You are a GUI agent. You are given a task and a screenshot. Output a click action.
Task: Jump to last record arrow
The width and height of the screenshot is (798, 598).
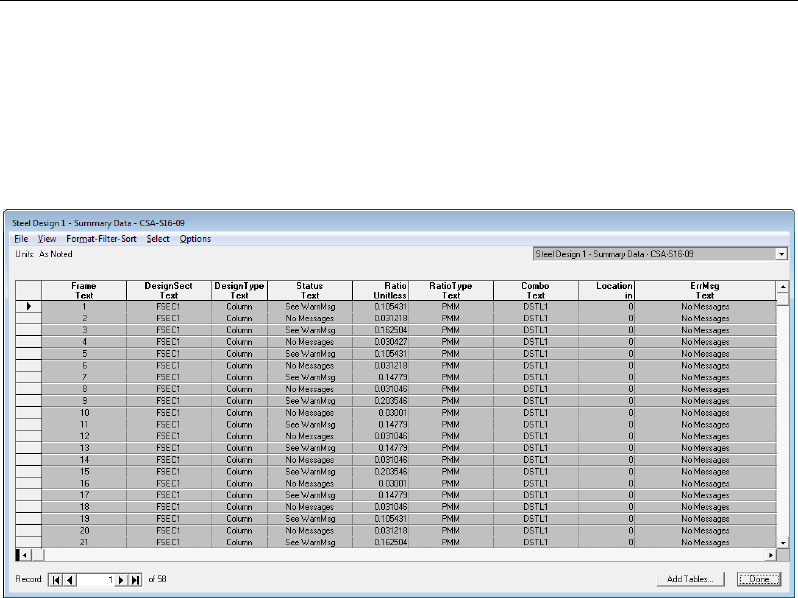pyautogui.click(x=135, y=580)
